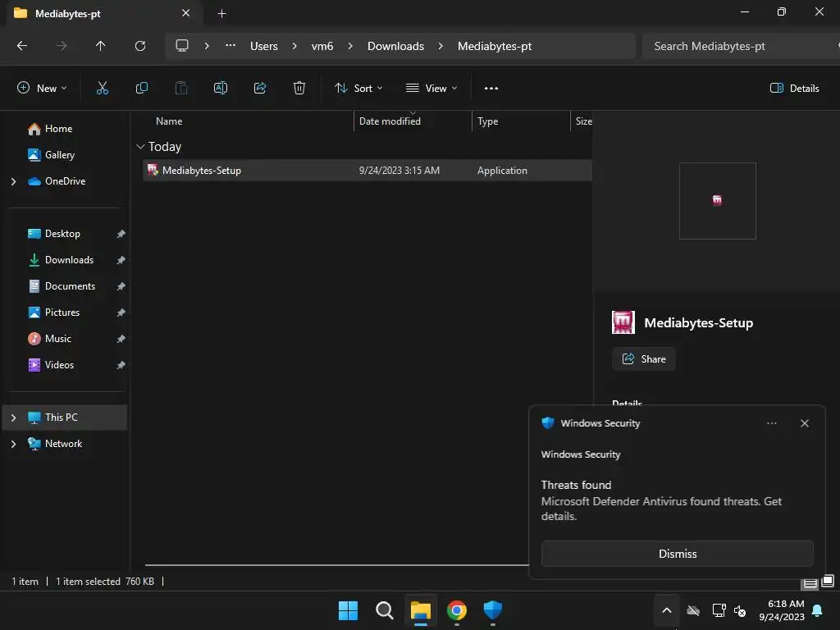Click Mediabytes-Setup preview thumbnail
The image size is (840, 630).
[717, 201]
